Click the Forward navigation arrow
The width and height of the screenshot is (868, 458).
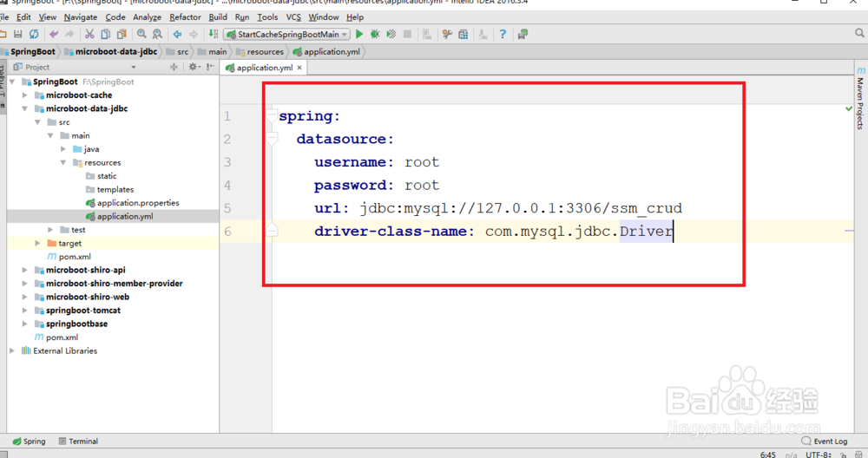pos(194,35)
